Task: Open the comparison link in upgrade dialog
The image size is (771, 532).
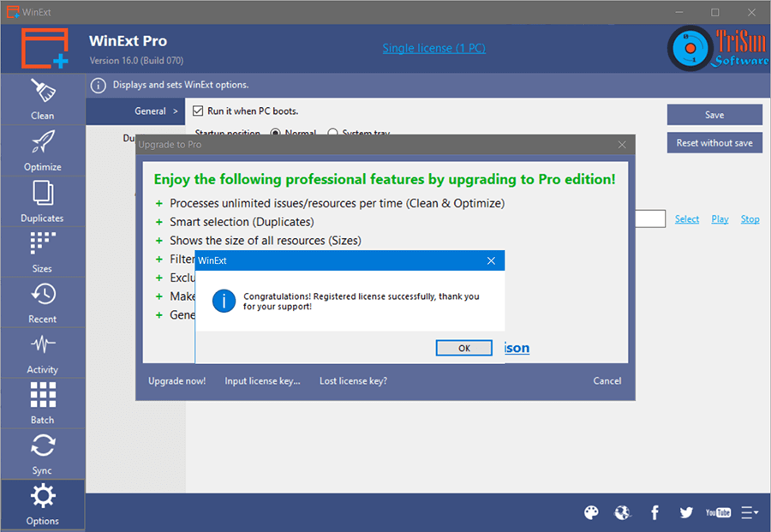Action: coord(517,348)
